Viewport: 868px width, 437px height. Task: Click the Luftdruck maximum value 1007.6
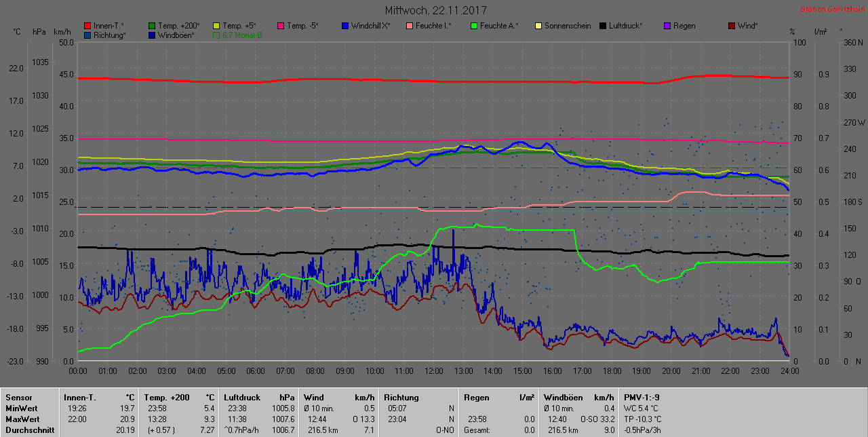coord(284,419)
